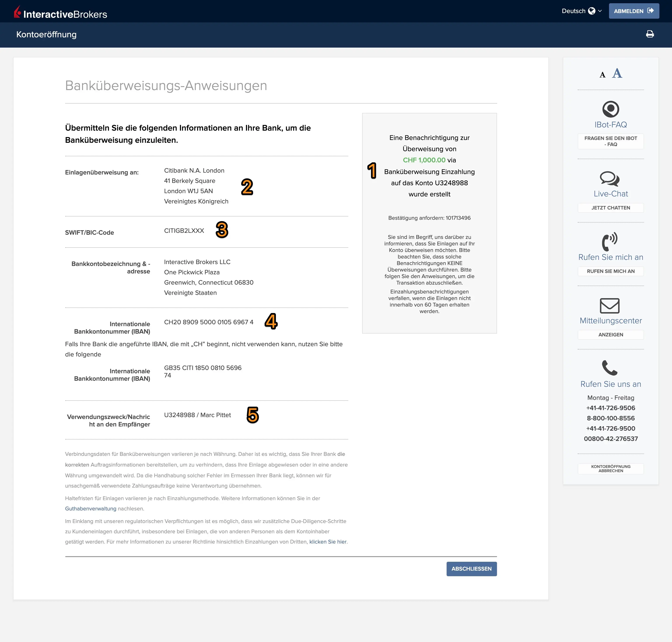The width and height of the screenshot is (672, 642).
Task: Click the globe language icon
Action: coord(591,11)
